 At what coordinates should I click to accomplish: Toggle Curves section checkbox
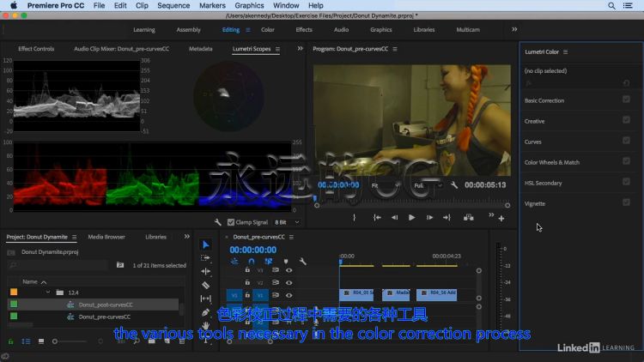point(626,141)
